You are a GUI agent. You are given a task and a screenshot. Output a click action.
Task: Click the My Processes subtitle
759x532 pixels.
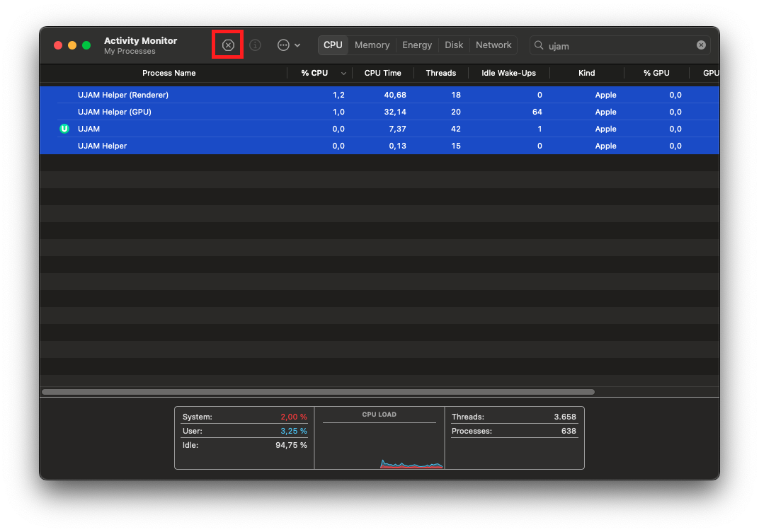pos(130,51)
